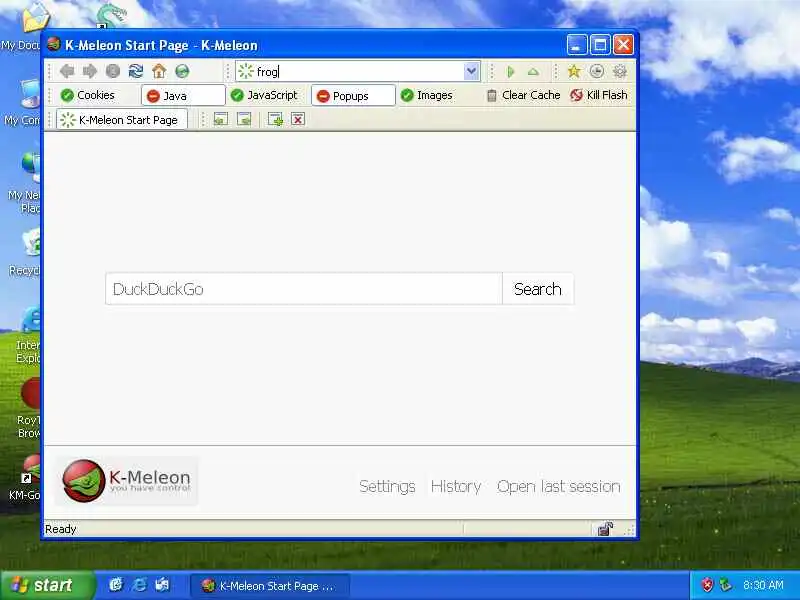Go forward with the Forward arrow
The width and height of the screenshot is (800, 600).
tap(90, 71)
